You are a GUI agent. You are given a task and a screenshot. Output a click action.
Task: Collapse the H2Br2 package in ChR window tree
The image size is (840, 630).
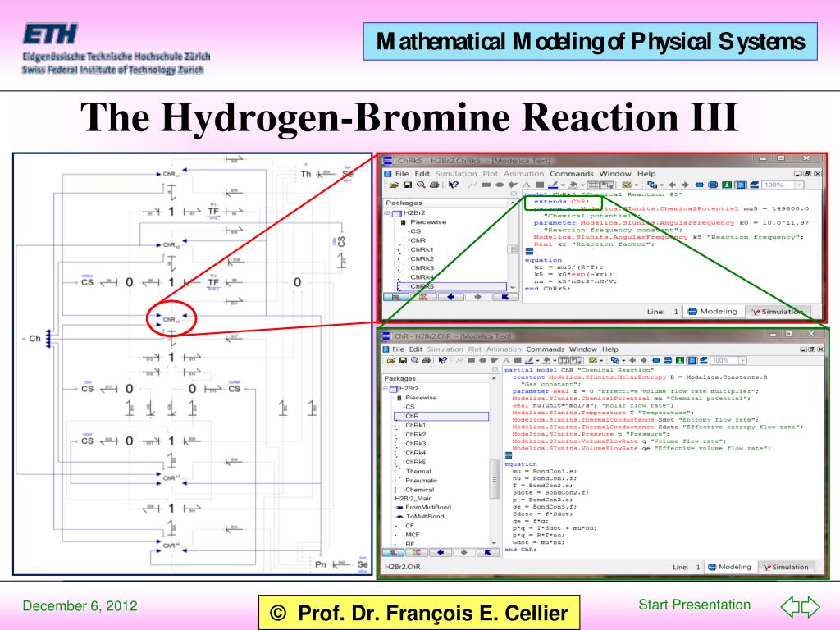[387, 388]
